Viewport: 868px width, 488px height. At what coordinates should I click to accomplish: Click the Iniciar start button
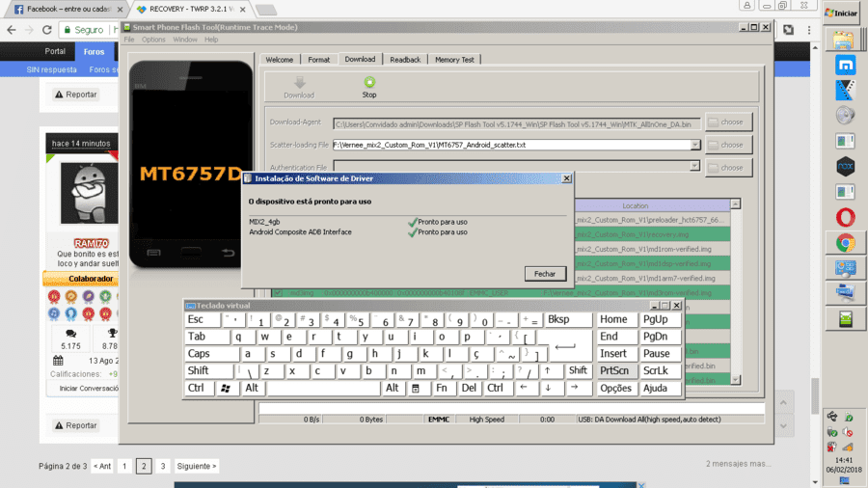coord(842,14)
